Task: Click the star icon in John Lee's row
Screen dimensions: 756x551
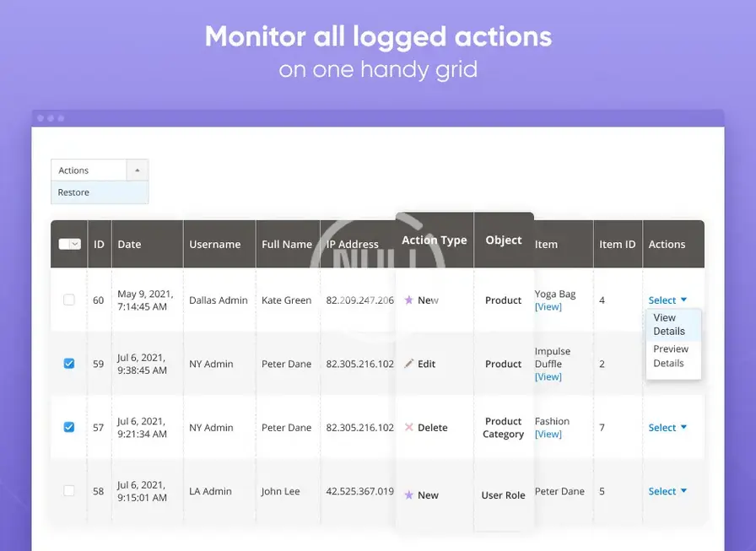Action: pos(409,495)
